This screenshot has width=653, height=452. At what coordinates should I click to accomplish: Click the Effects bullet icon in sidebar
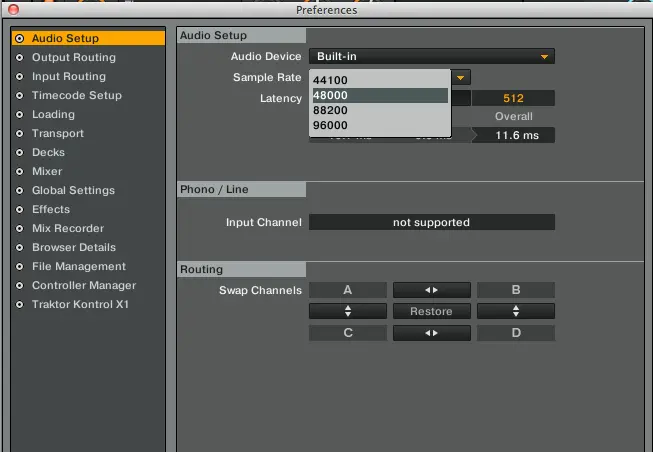click(19, 210)
